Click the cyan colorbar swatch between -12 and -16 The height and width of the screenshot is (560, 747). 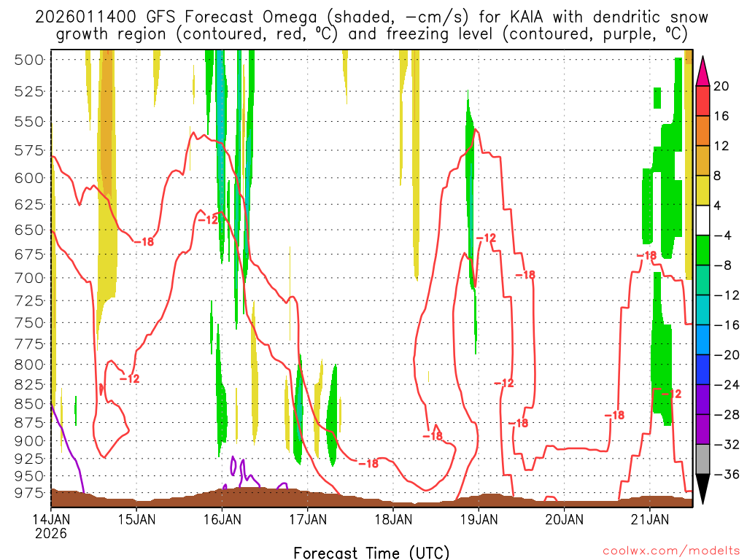pyautogui.click(x=703, y=310)
